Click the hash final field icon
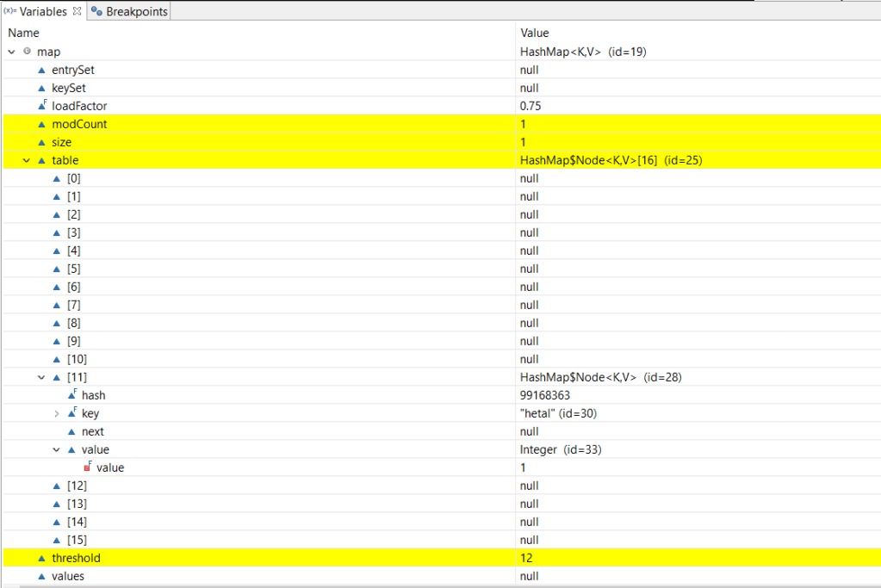The image size is (881, 588). coord(72,395)
